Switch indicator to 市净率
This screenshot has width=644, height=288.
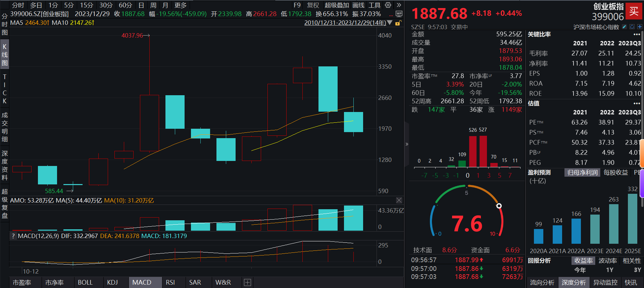(54, 283)
